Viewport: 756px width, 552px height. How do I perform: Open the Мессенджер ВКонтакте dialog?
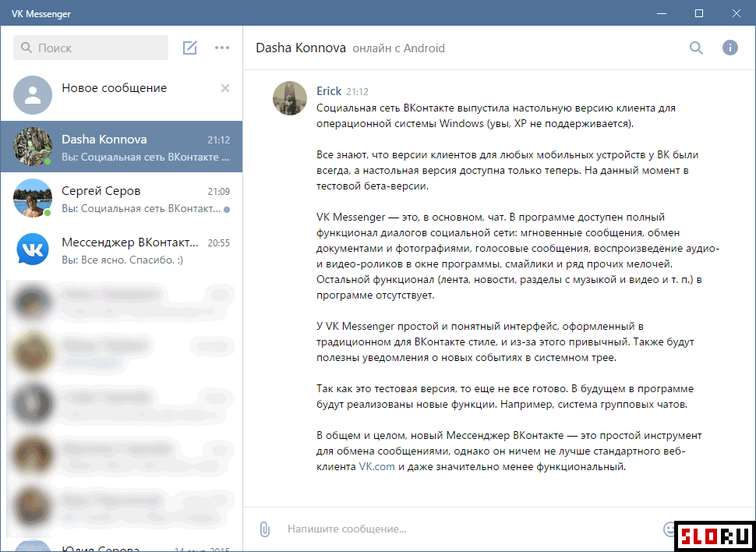click(122, 250)
